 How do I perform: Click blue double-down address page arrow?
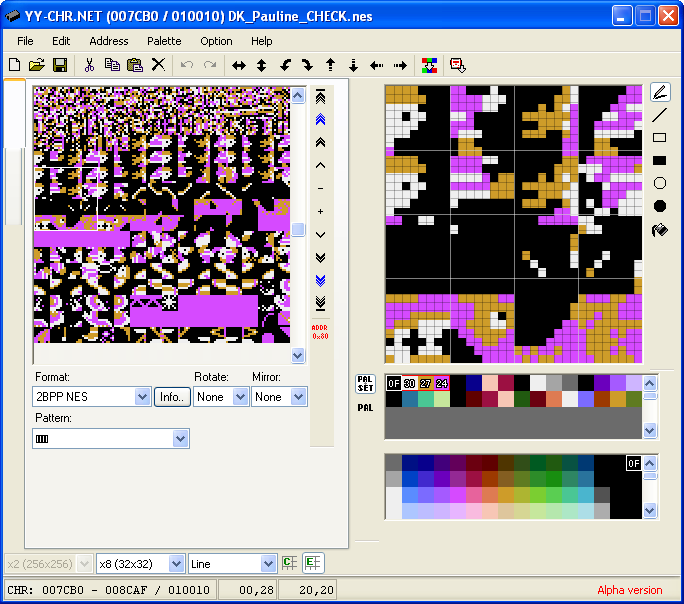click(321, 280)
